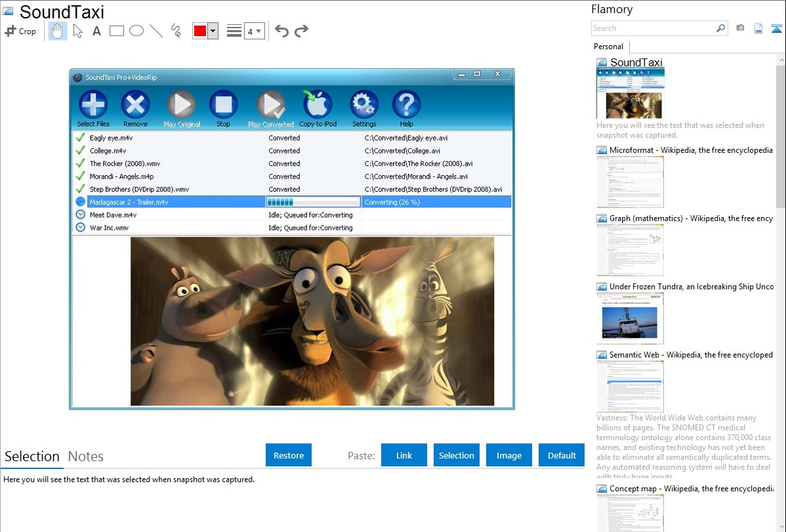Select the War Inc.wmv row
This screenshot has width=786, height=532.
[x=292, y=228]
